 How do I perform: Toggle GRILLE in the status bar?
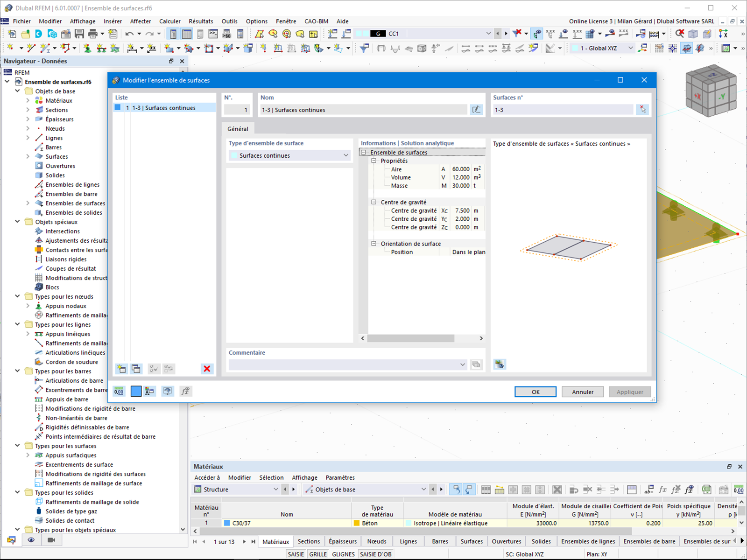tap(318, 554)
